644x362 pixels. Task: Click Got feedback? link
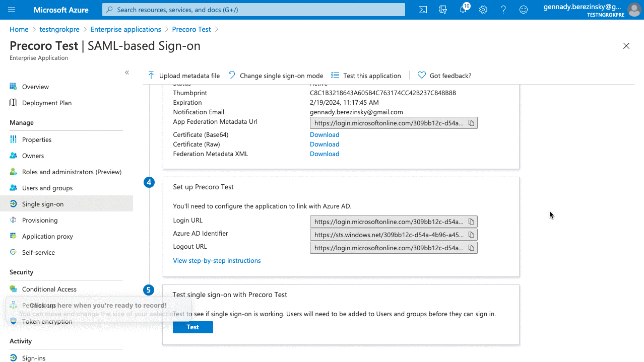coord(444,76)
